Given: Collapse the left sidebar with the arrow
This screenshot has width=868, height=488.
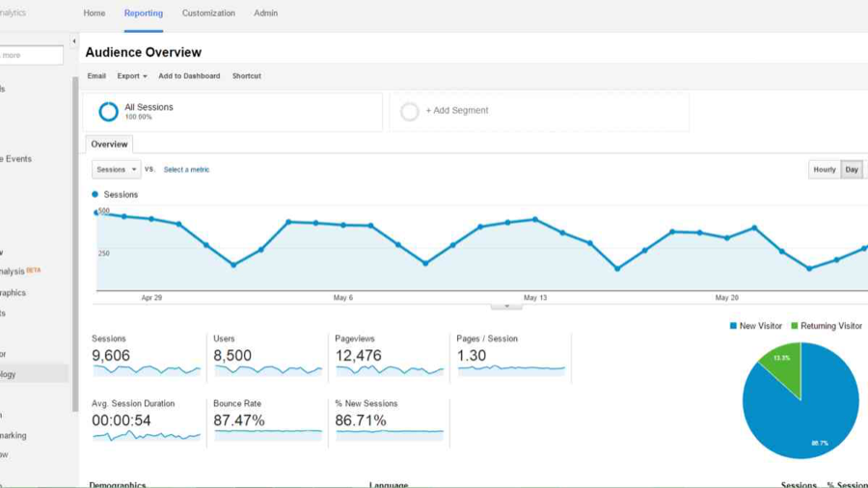Looking at the screenshot, I should pyautogui.click(x=74, y=41).
